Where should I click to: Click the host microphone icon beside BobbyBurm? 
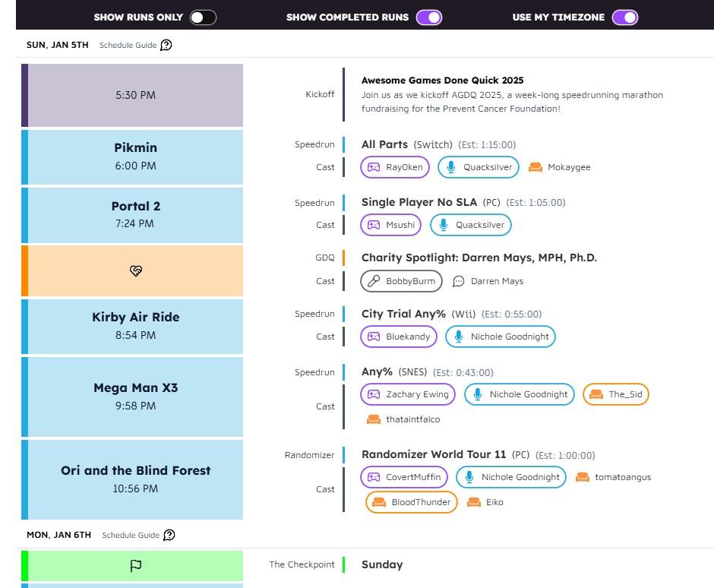click(374, 281)
